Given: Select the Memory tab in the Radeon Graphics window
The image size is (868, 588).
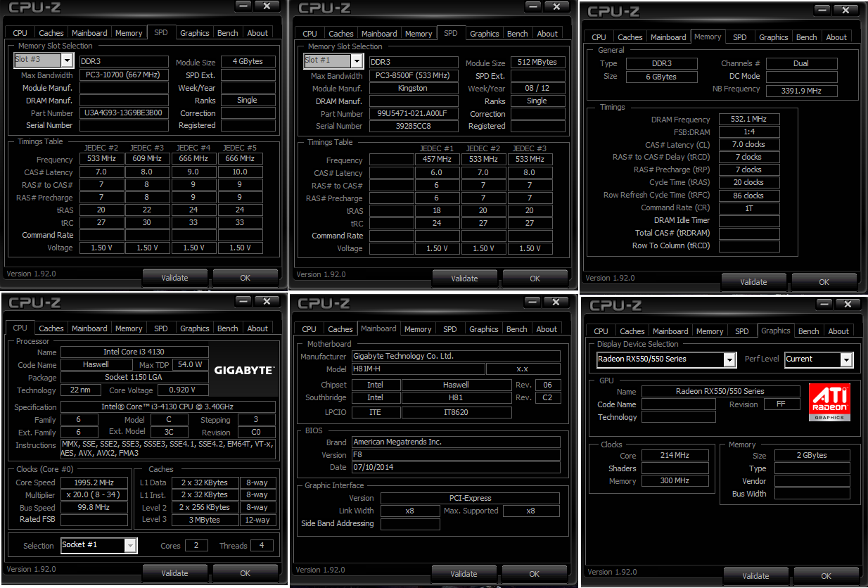Looking at the screenshot, I should [710, 331].
